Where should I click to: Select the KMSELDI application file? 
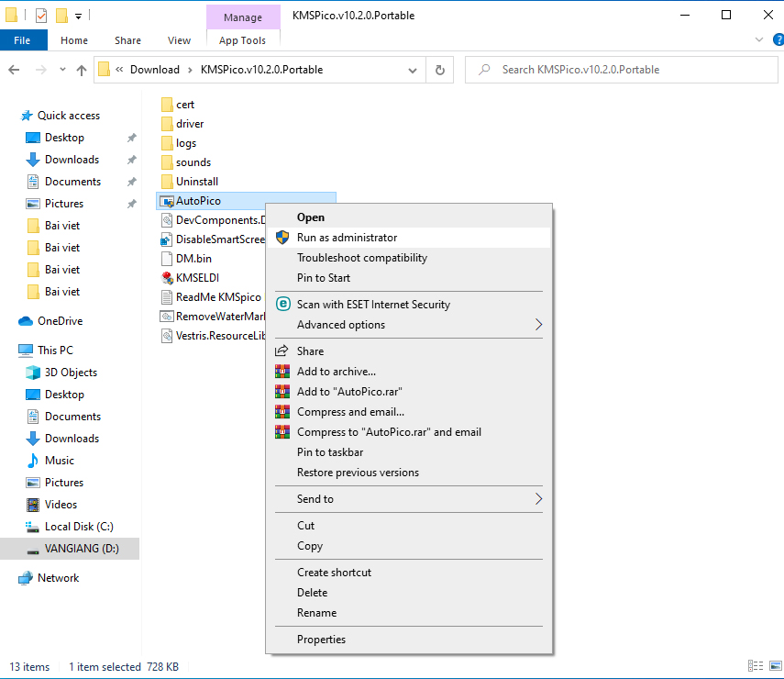[197, 278]
